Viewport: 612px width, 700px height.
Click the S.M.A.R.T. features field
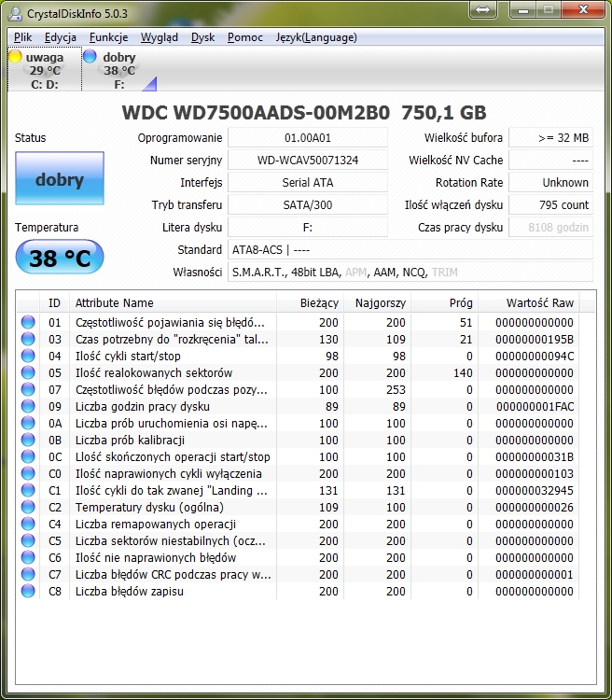[410, 272]
